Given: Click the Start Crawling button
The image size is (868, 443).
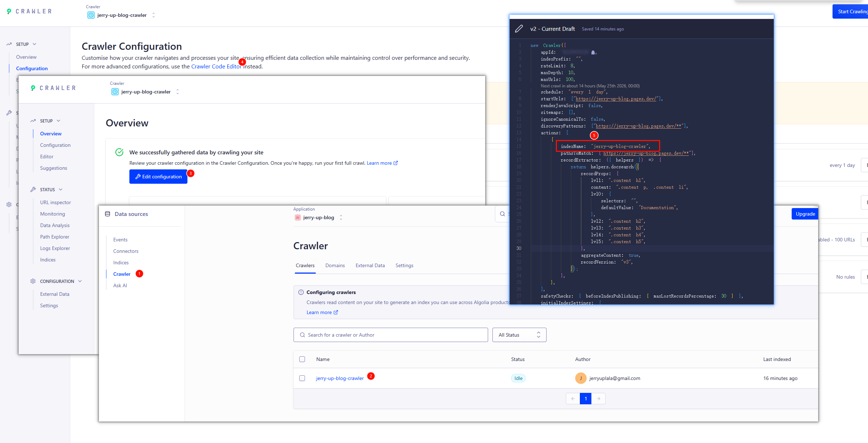Looking at the screenshot, I should point(850,11).
